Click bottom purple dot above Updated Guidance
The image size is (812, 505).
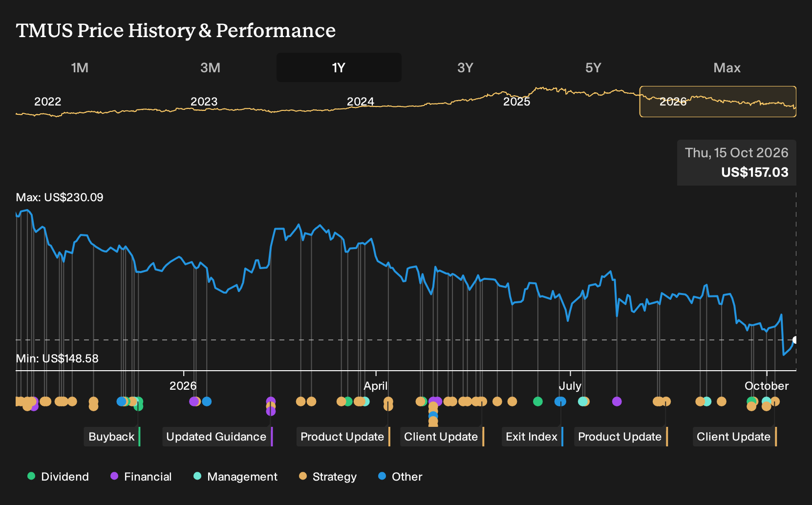[x=271, y=411]
